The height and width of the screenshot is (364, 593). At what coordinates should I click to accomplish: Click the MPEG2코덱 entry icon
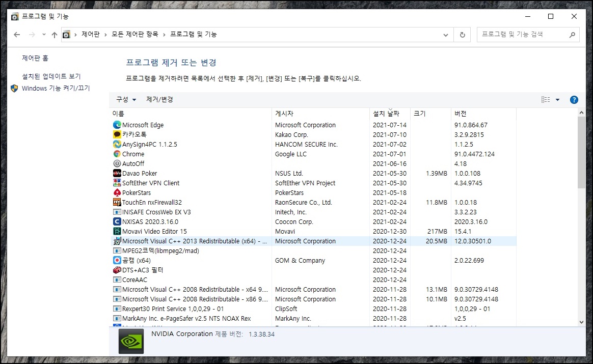pos(117,250)
